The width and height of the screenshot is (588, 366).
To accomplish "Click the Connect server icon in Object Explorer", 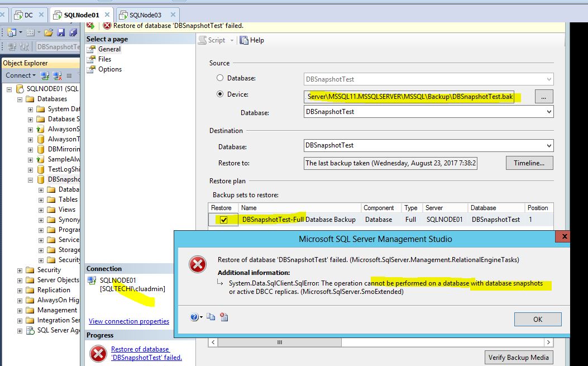I will (44, 75).
